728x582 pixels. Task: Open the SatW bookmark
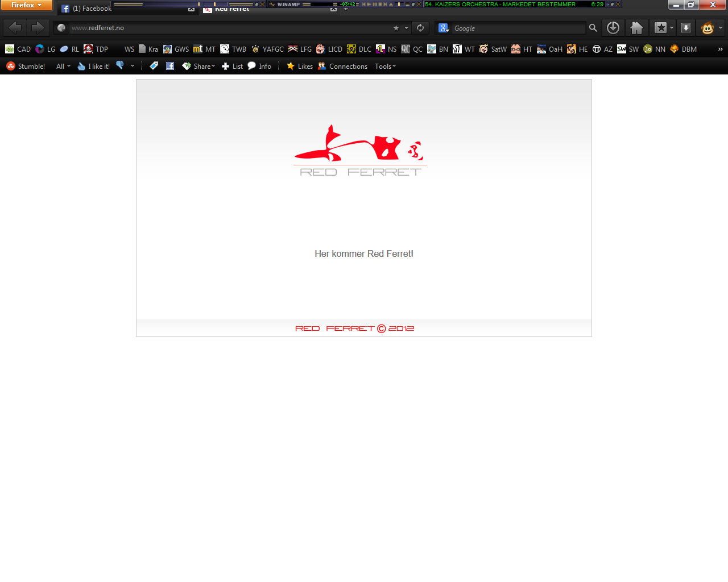pyautogui.click(x=493, y=49)
